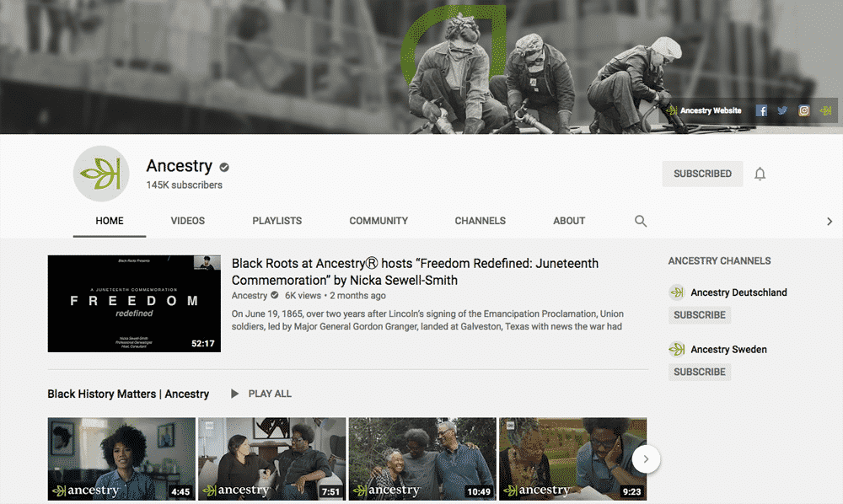
Task: Click the channel search magnifier icon
Action: [x=641, y=221]
